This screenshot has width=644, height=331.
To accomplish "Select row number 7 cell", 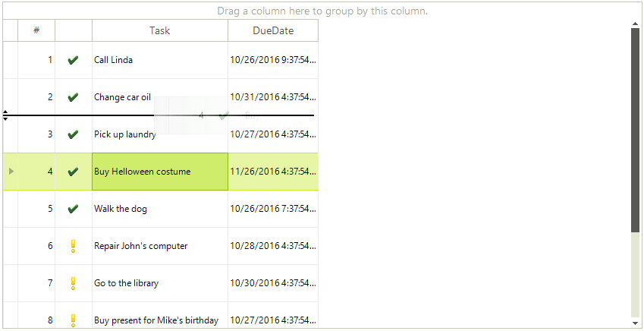I will pos(36,283).
